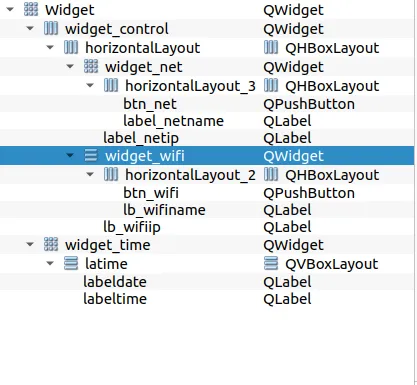Collapse the root Widget tree node

pos(10,9)
